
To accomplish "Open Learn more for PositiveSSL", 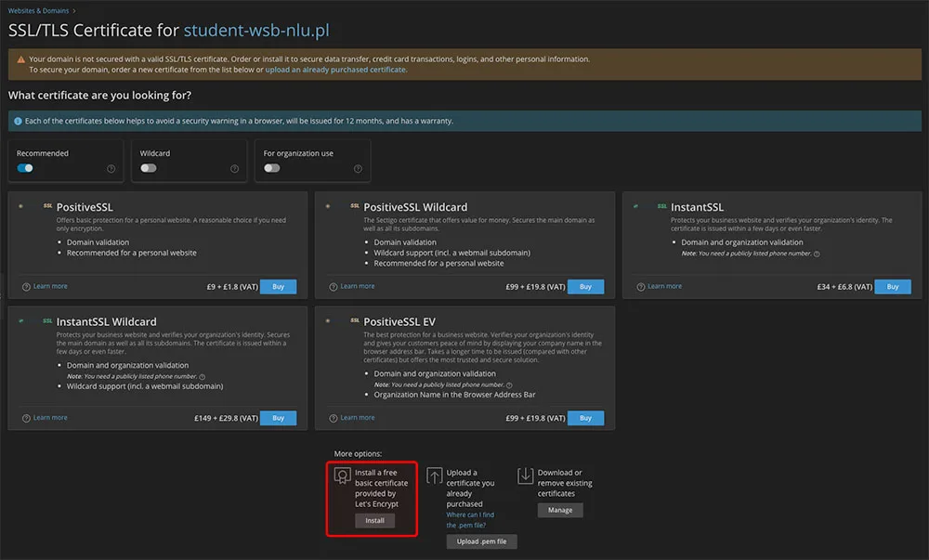I will pos(50,286).
